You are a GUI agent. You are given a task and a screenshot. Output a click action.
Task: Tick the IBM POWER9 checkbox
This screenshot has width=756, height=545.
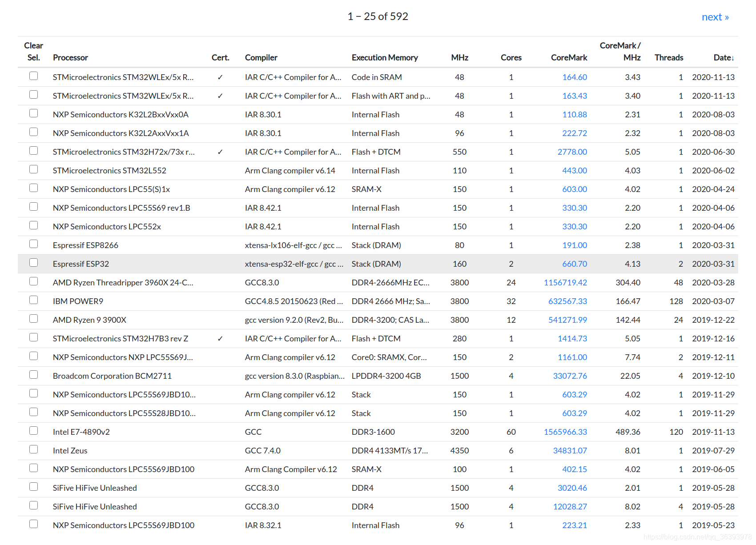click(33, 300)
